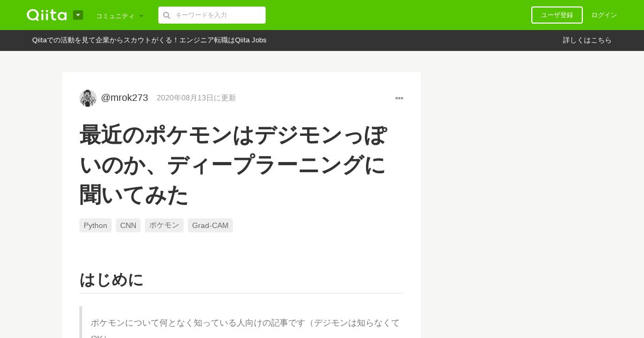The width and height of the screenshot is (644, 338).
Task: Click the 2020年08月13日に更新 date text
Action: click(196, 98)
